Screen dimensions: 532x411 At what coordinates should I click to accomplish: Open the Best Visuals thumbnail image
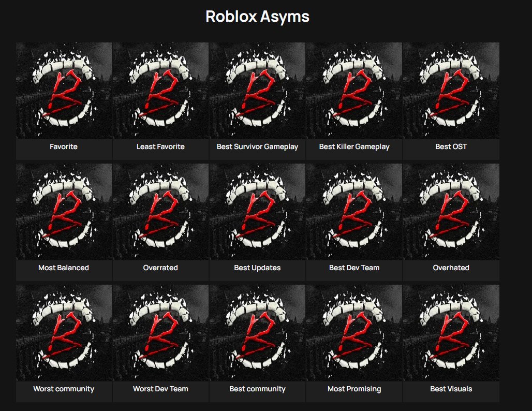[451, 333]
